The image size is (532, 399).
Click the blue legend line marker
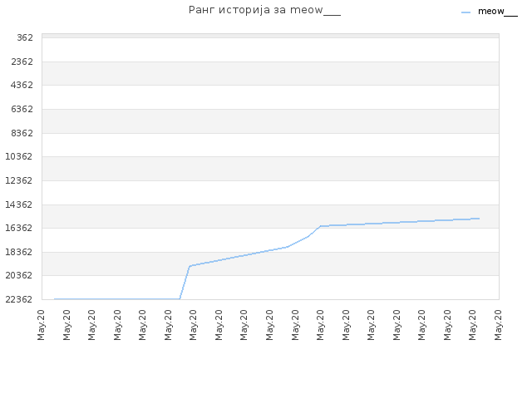465,12
